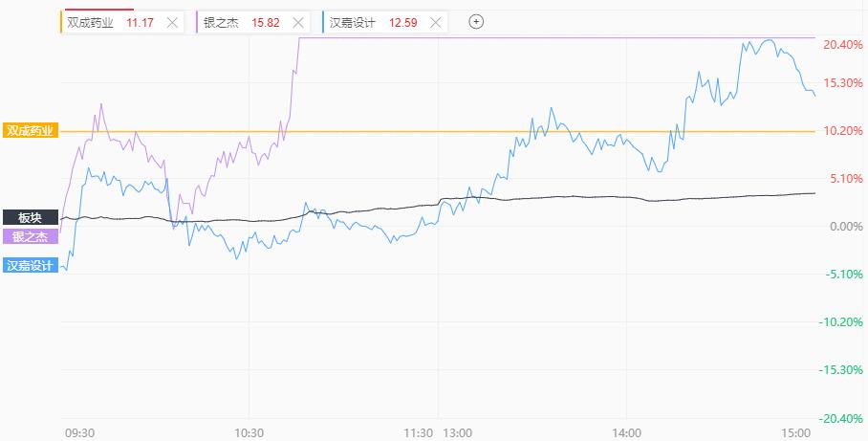Viewport: 868px width, 441px height.
Task: Select the 汉嘉设计 stock tab
Action: tap(385, 23)
